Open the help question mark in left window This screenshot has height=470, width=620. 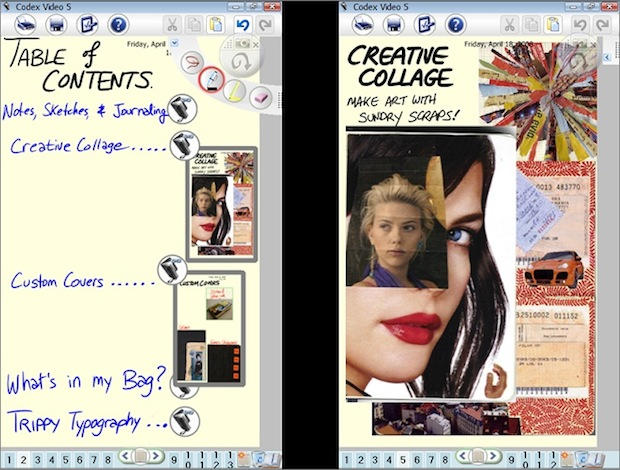[x=119, y=23]
